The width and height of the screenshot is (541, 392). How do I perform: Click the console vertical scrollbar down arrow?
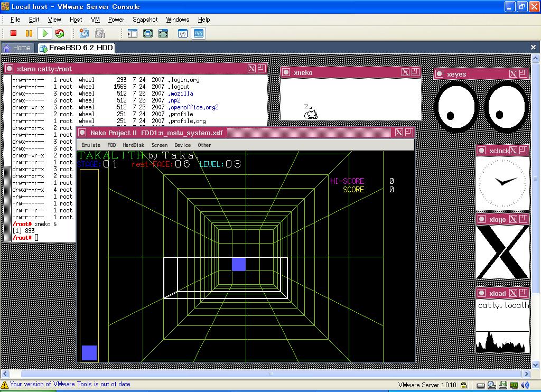pyautogui.click(x=536, y=365)
